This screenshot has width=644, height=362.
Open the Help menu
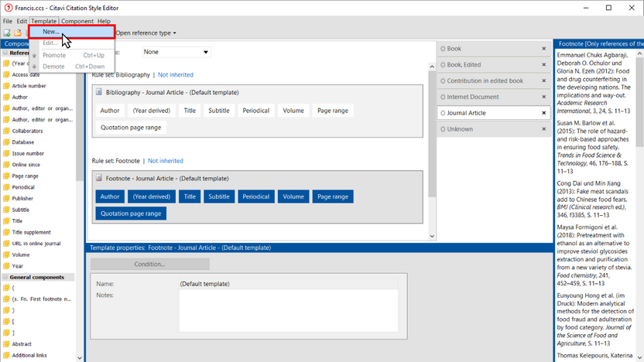click(x=104, y=21)
